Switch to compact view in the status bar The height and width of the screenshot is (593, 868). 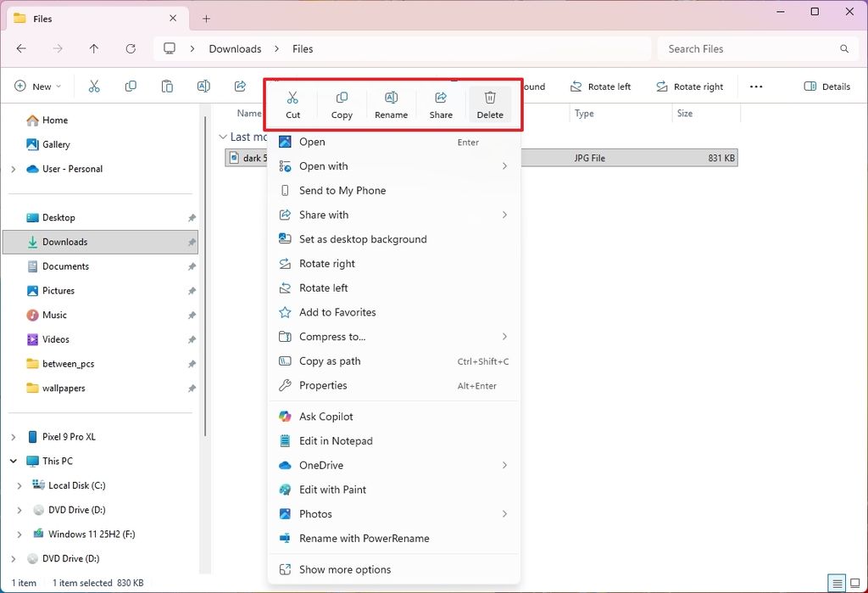tap(838, 583)
